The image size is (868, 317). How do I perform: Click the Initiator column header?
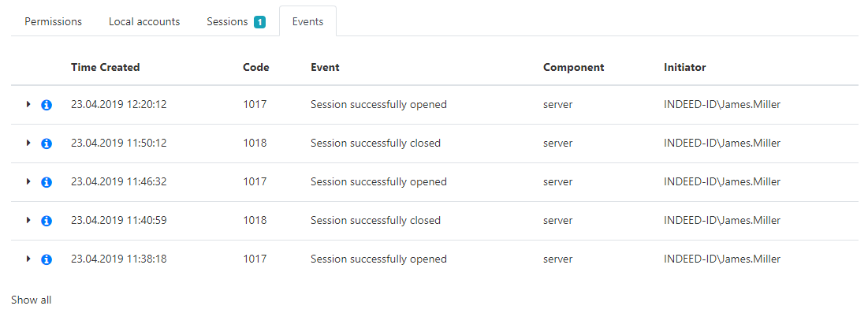click(x=684, y=68)
